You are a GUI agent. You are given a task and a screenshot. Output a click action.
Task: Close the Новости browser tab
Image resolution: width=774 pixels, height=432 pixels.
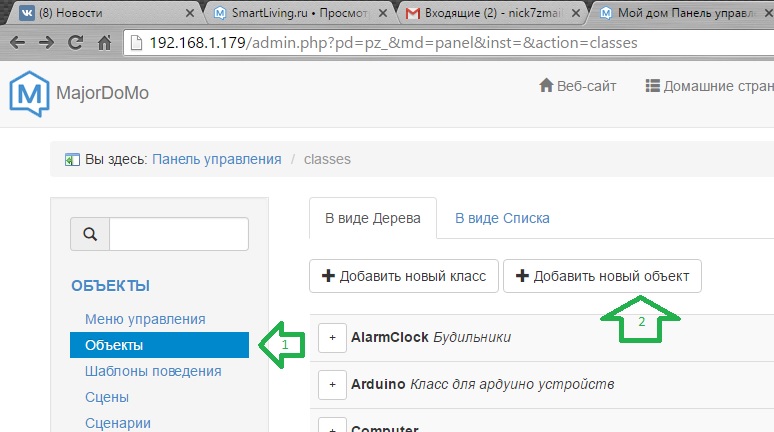[190, 13]
